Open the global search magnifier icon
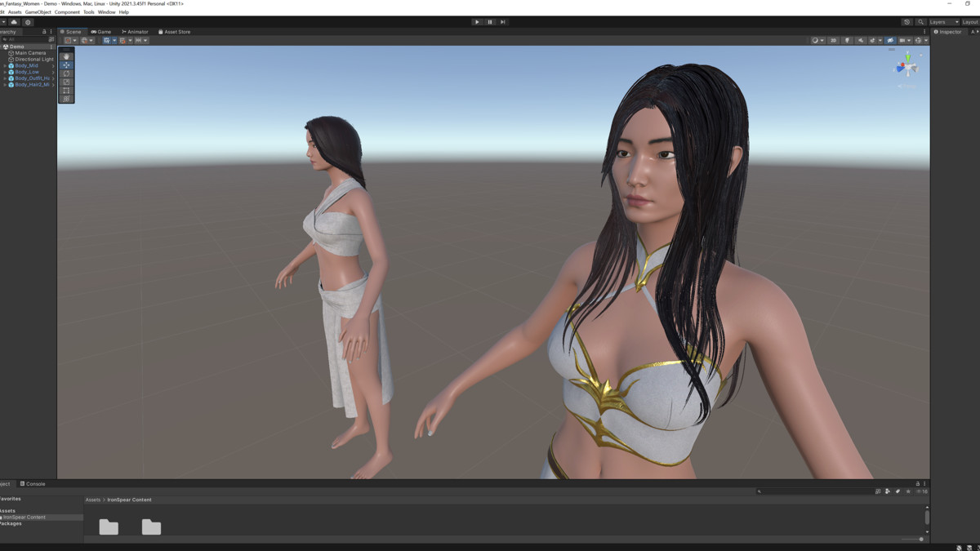Image resolution: width=980 pixels, height=551 pixels. coord(920,22)
